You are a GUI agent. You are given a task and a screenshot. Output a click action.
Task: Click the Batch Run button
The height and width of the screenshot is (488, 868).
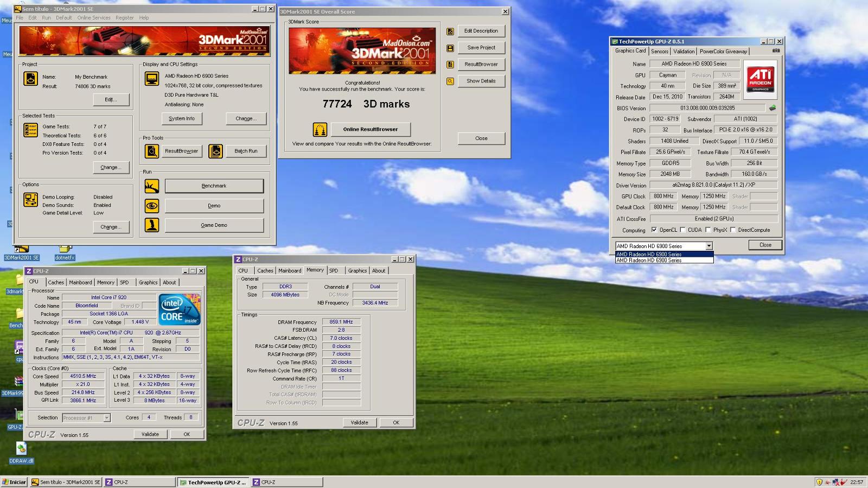coord(246,151)
